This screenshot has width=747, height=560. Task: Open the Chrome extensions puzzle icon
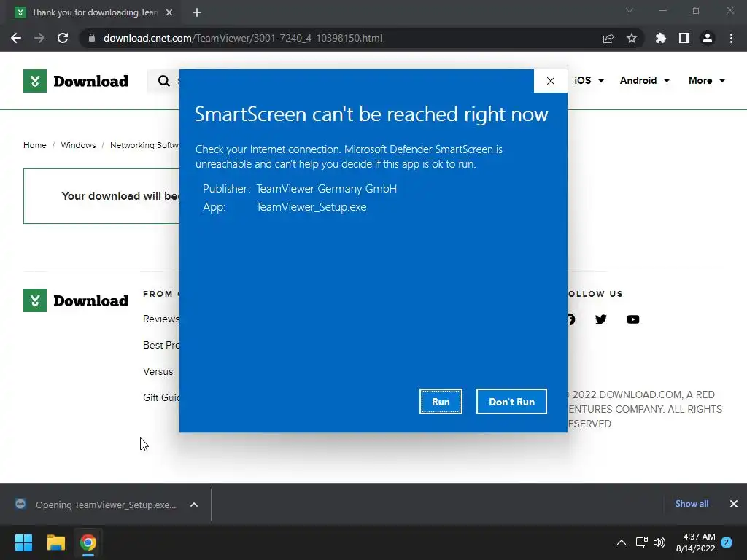coord(661,38)
